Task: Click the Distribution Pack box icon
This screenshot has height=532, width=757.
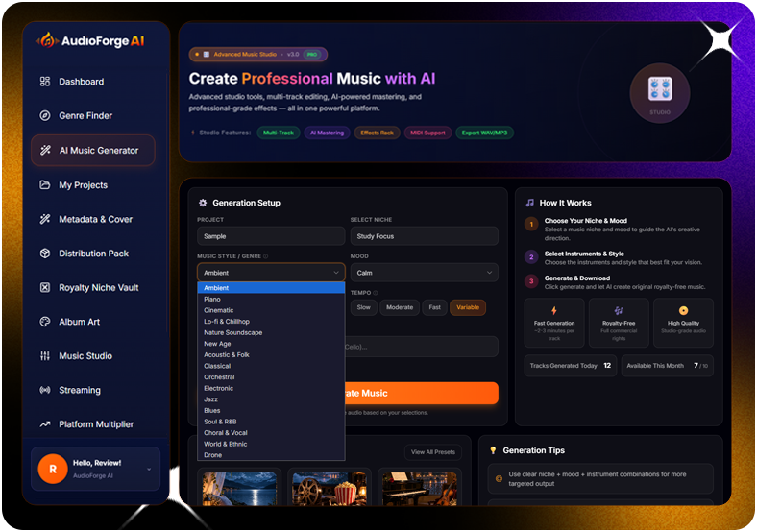Action: tap(45, 254)
